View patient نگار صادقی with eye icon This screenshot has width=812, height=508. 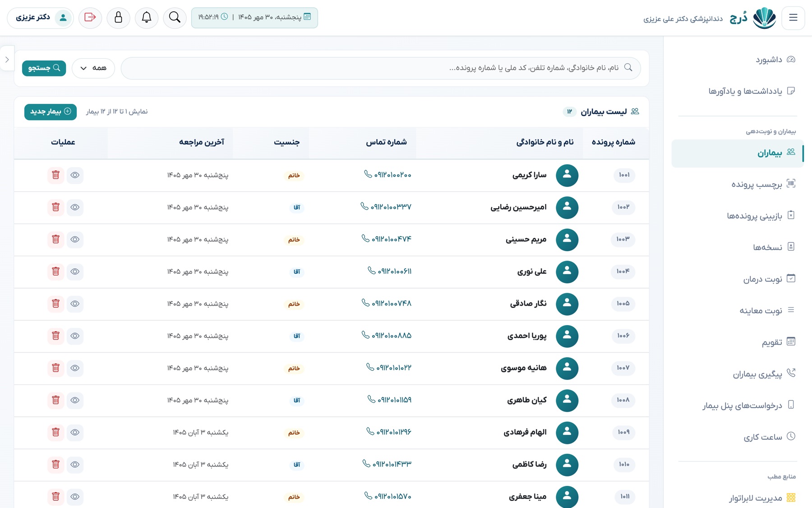(75, 304)
